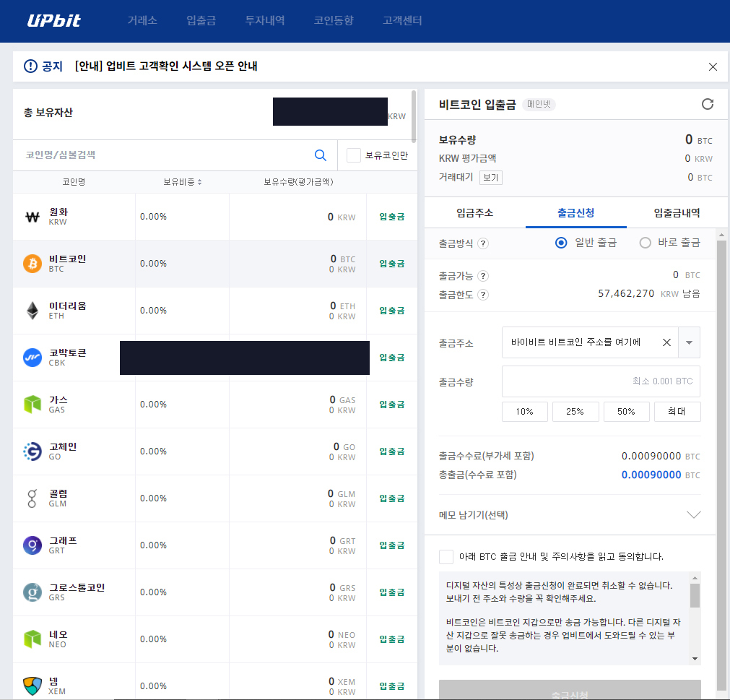This screenshot has height=700, width=730.
Task: Click the 출금한도 help question icon
Action: point(483,295)
